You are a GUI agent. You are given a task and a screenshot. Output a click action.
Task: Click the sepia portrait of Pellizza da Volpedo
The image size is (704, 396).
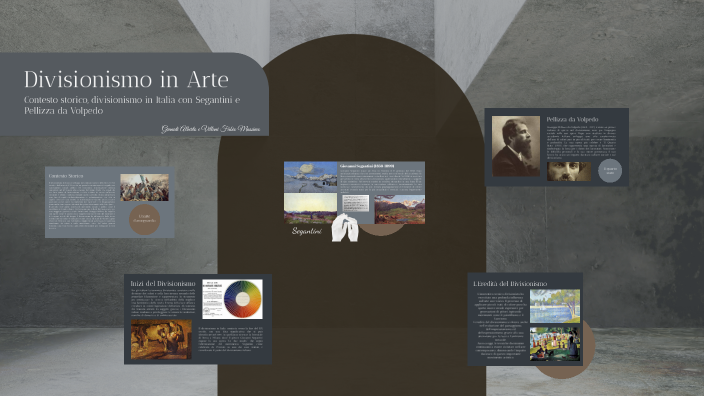[x=516, y=146]
